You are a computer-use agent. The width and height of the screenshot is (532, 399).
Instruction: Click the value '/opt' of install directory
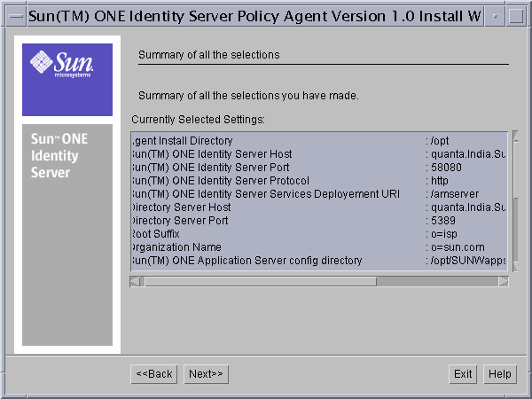[x=440, y=141]
